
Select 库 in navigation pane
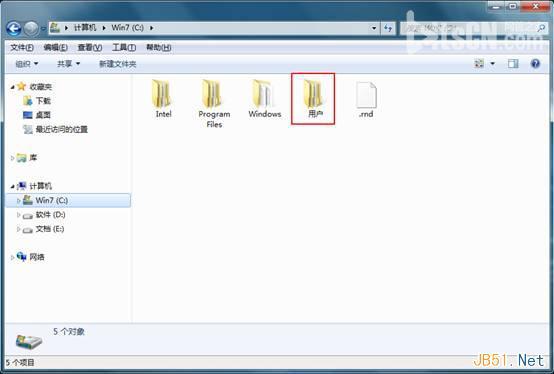(x=33, y=158)
